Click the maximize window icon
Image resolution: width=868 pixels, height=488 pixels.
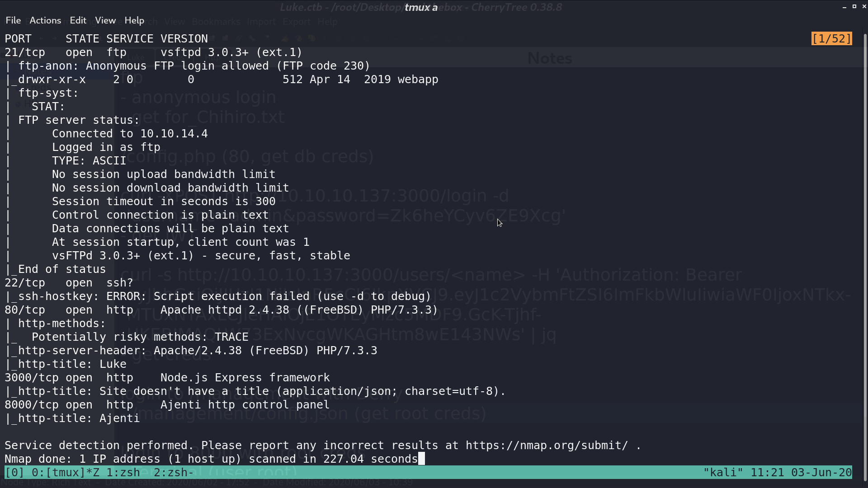[854, 6]
